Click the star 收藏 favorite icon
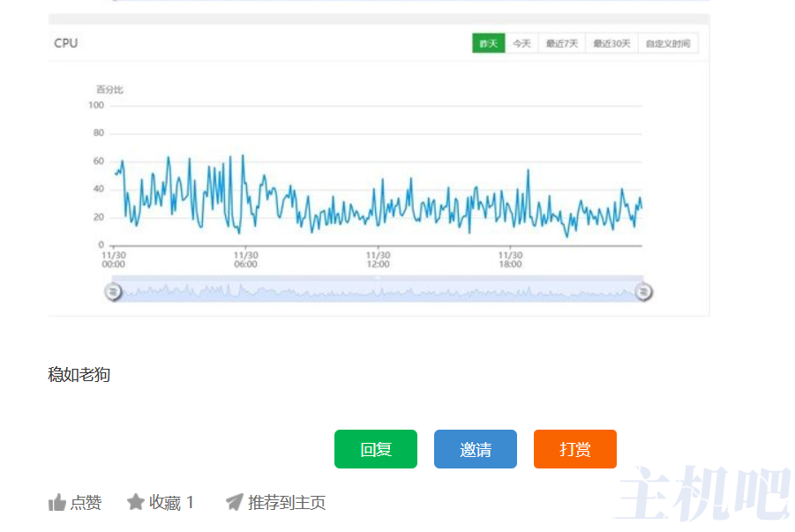The height and width of the screenshot is (532, 795). click(135, 502)
